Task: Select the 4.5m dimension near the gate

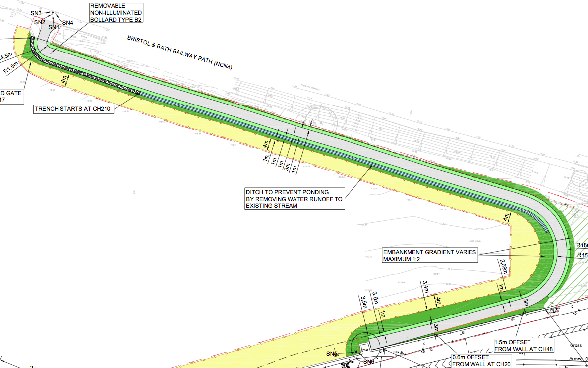Action: (x=6, y=56)
